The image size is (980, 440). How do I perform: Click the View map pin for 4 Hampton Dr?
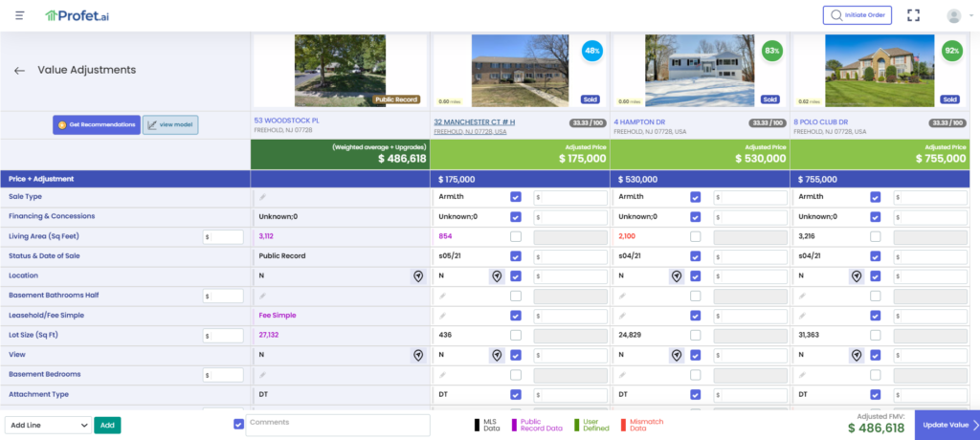click(677, 355)
